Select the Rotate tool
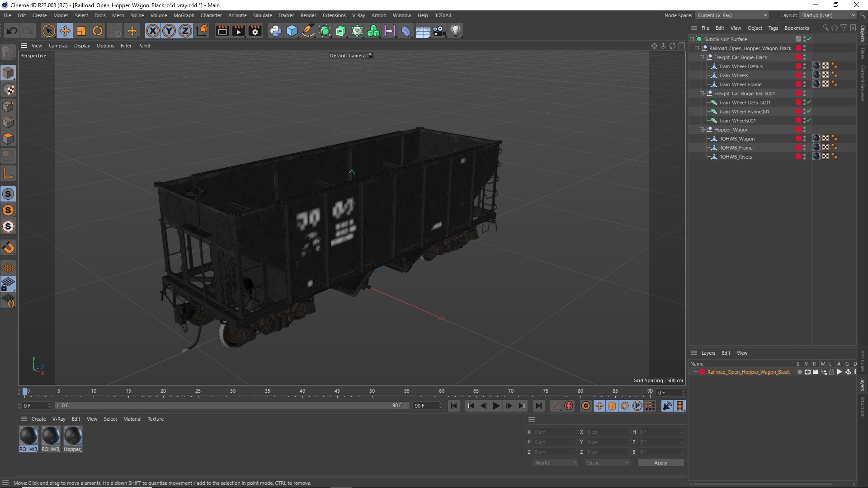Screen dimensions: 868x488 coord(98,31)
